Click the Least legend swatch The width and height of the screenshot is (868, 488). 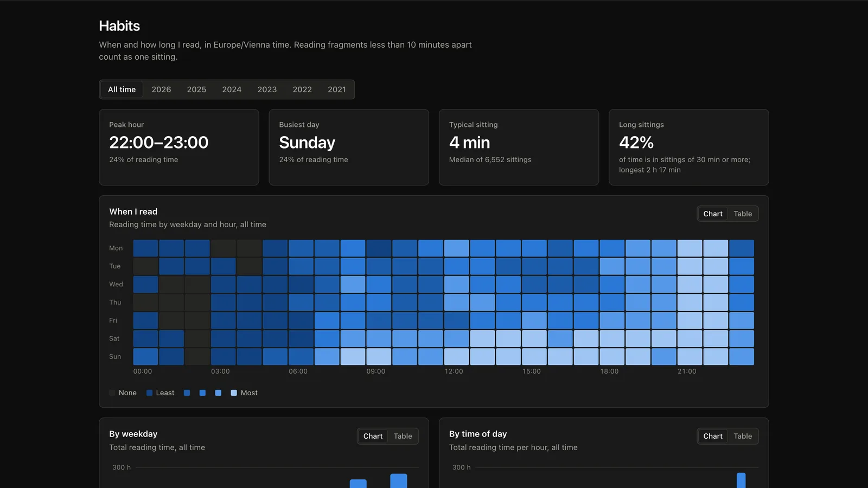pos(149,393)
